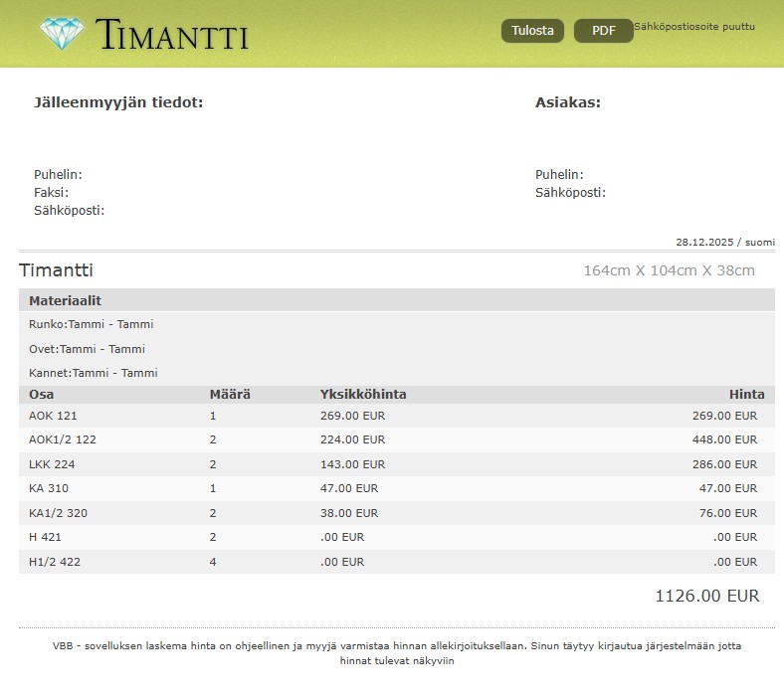Click the H1/2 422 part name

55,562
